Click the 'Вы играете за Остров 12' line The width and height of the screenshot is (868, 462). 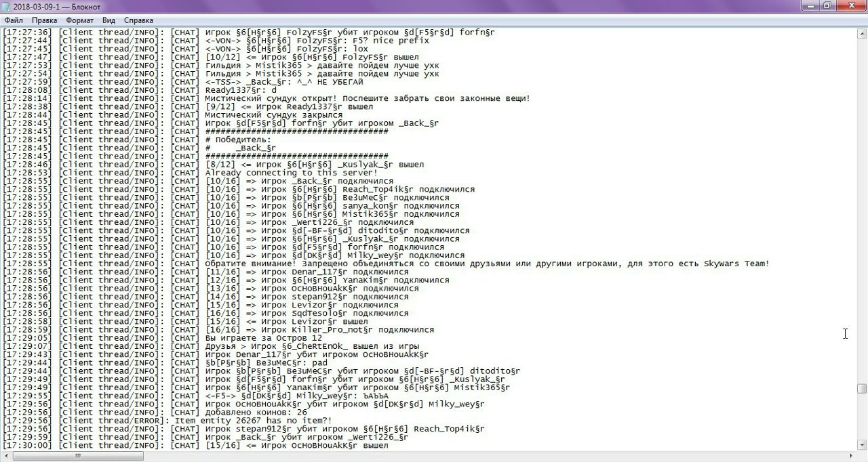click(264, 338)
